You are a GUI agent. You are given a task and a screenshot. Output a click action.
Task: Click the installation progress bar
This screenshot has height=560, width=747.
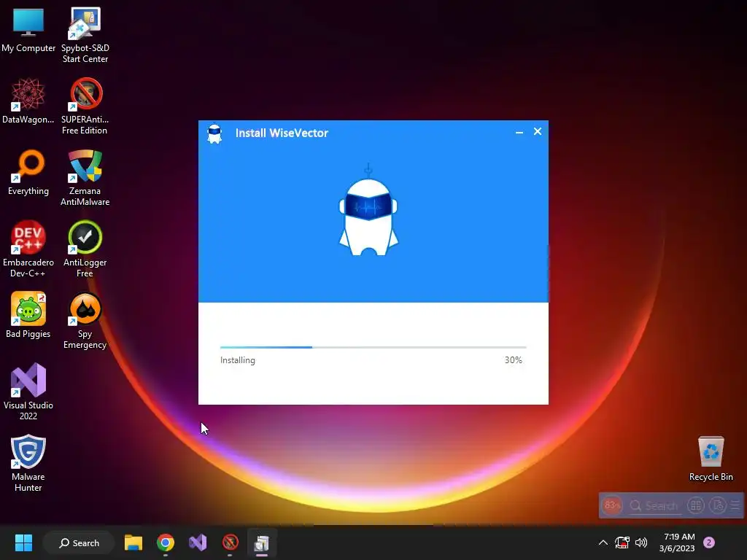pos(373,348)
